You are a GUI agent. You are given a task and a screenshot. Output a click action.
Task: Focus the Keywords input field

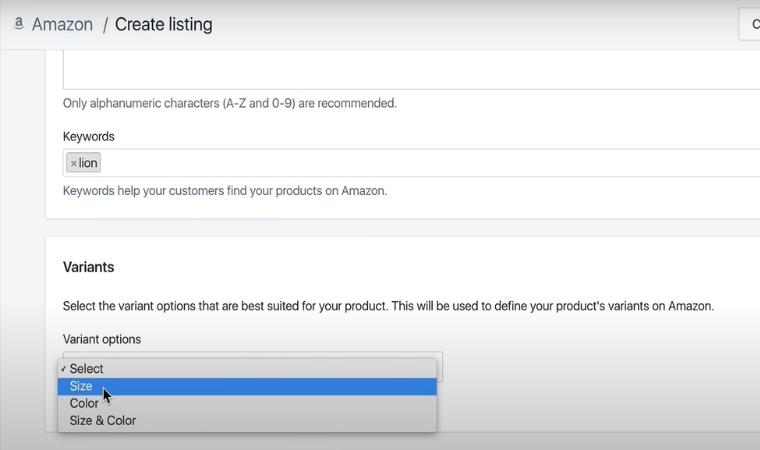(x=400, y=163)
